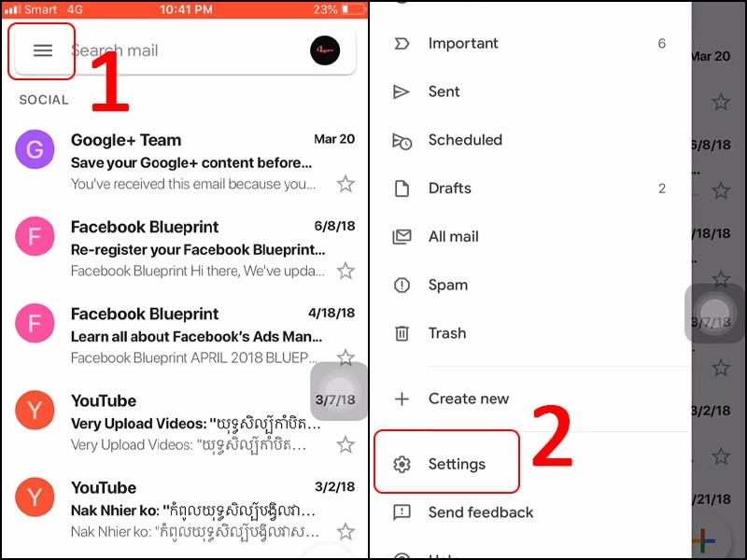Open the hamburger navigation menu
The height and width of the screenshot is (560, 747).
(x=43, y=50)
